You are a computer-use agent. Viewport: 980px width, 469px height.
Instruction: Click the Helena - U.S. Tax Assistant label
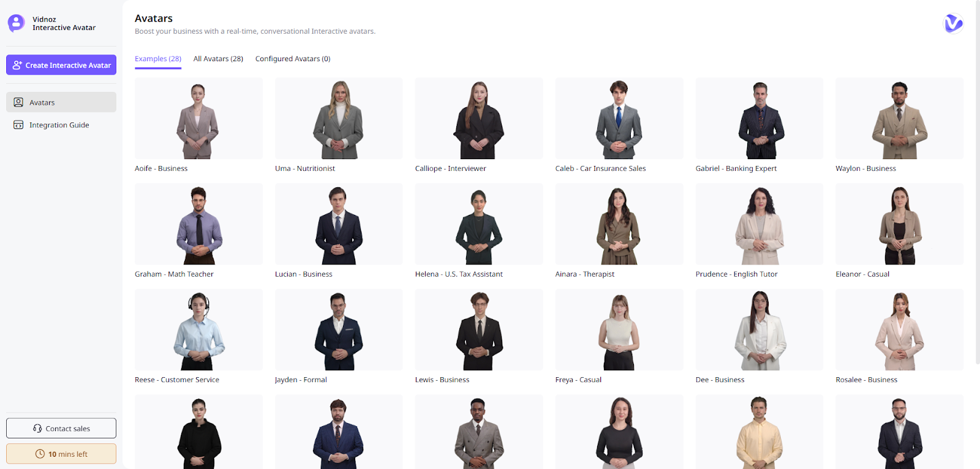click(x=459, y=274)
